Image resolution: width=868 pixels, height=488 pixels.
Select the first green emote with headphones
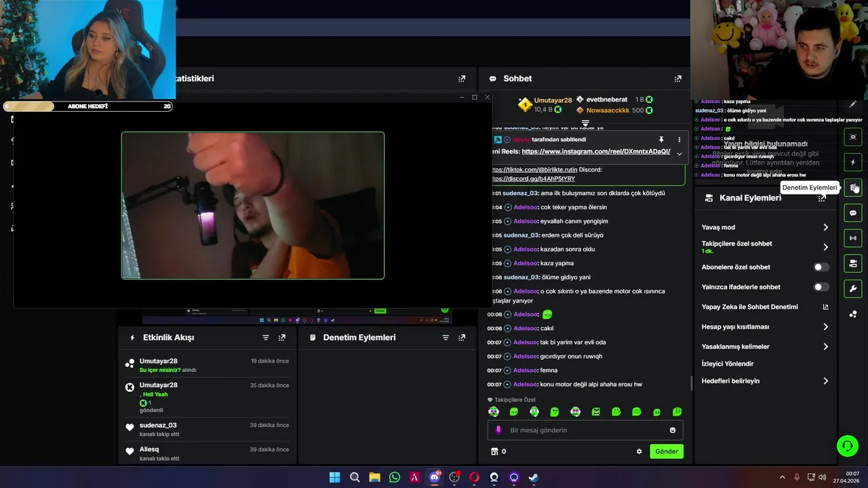pyautogui.click(x=494, y=412)
